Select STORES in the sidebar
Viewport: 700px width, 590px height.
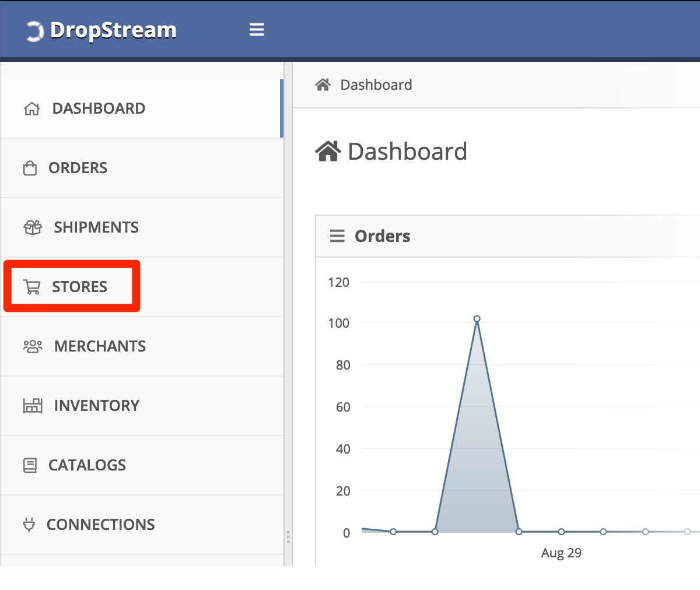tap(142, 287)
